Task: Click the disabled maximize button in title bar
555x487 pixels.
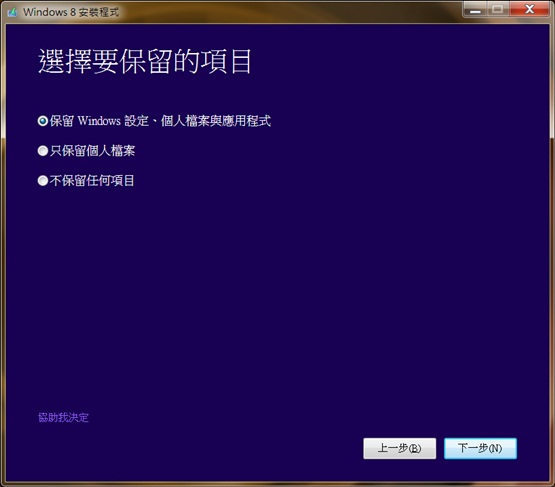Action: point(498,9)
